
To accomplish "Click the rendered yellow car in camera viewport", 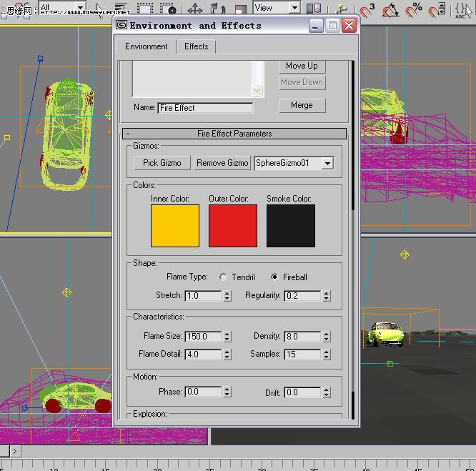I will pos(385,334).
